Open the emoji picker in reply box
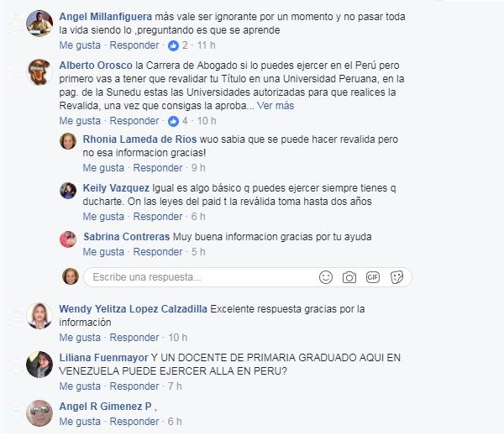Viewport: 504px width, 436px height. click(326, 277)
